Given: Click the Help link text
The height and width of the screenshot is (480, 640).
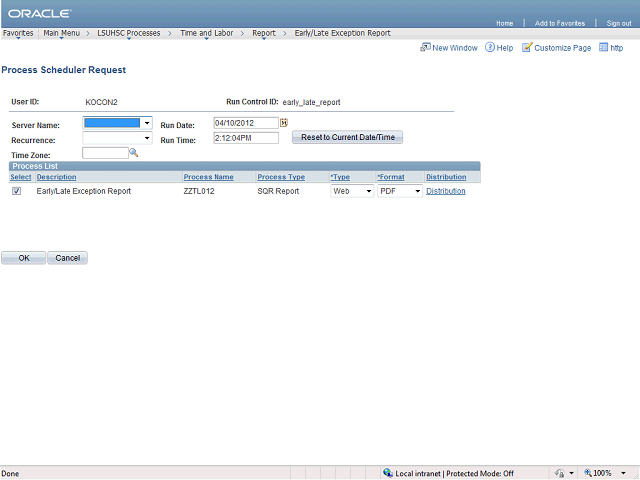Looking at the screenshot, I should (x=504, y=48).
